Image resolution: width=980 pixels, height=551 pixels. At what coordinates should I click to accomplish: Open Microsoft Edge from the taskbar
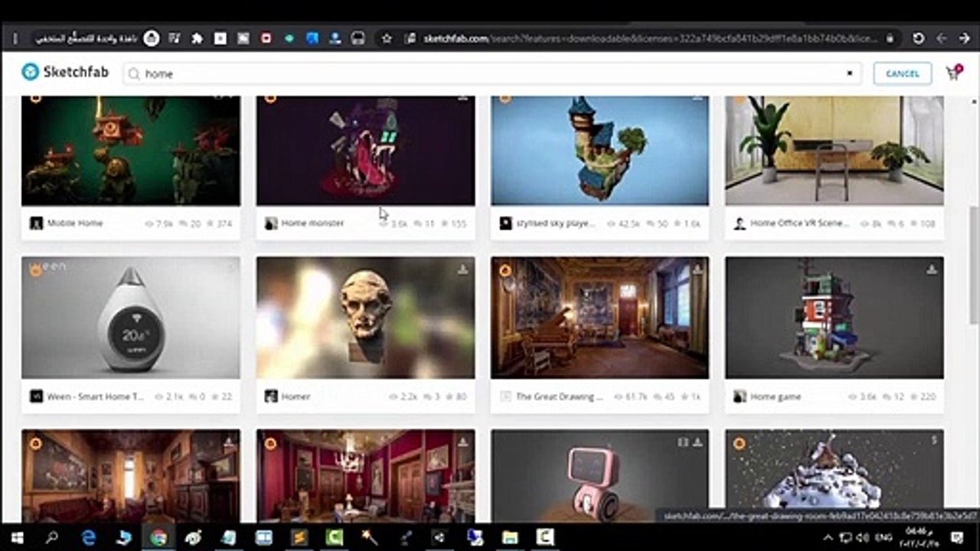[x=89, y=537]
